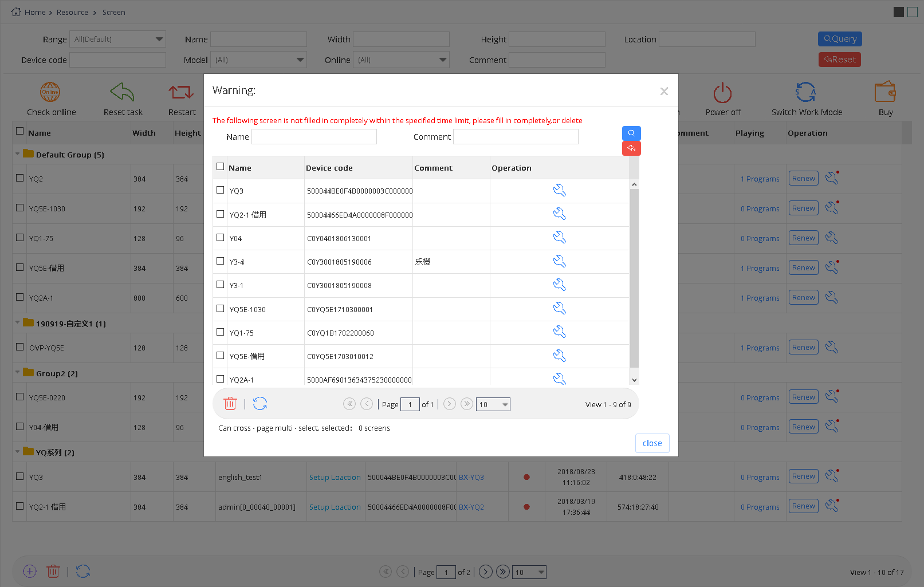The height and width of the screenshot is (587, 924).
Task: Click the add screen plus icon at bottom
Action: (x=30, y=571)
